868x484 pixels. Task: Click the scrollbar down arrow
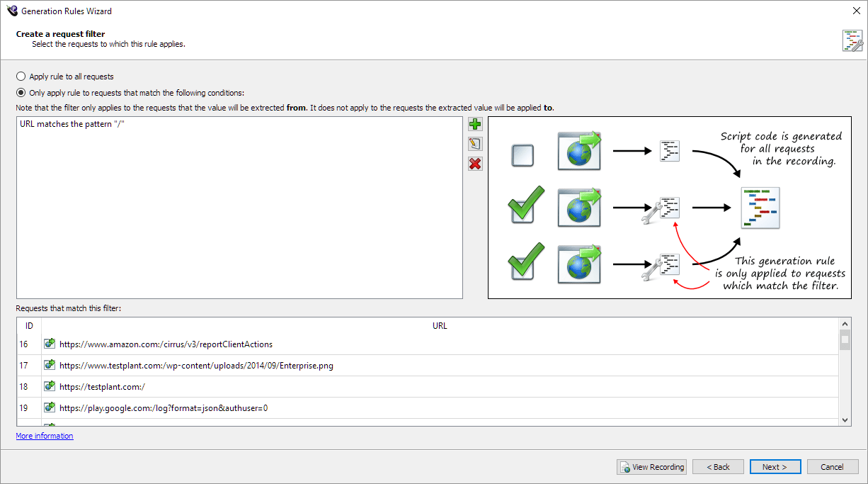844,420
